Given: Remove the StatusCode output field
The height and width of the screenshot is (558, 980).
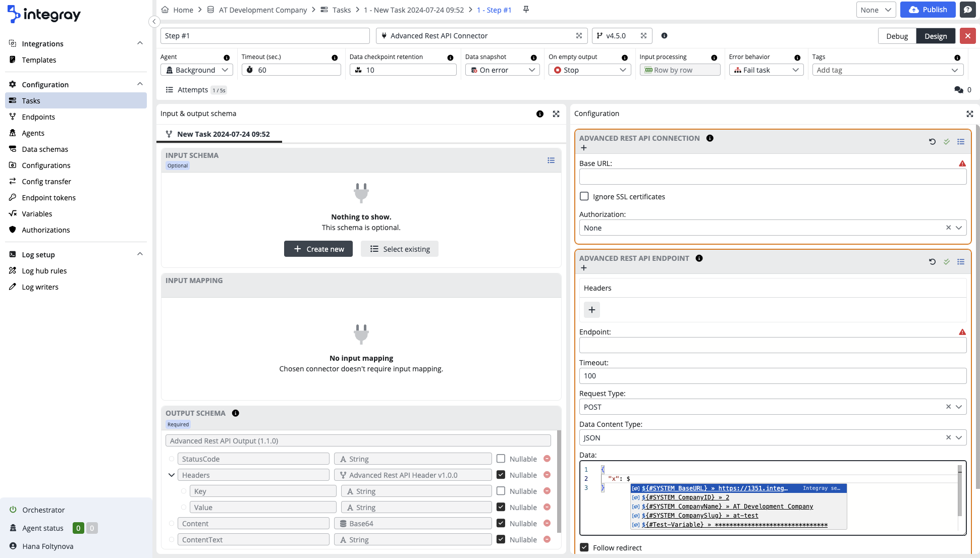Looking at the screenshot, I should pyautogui.click(x=547, y=459).
